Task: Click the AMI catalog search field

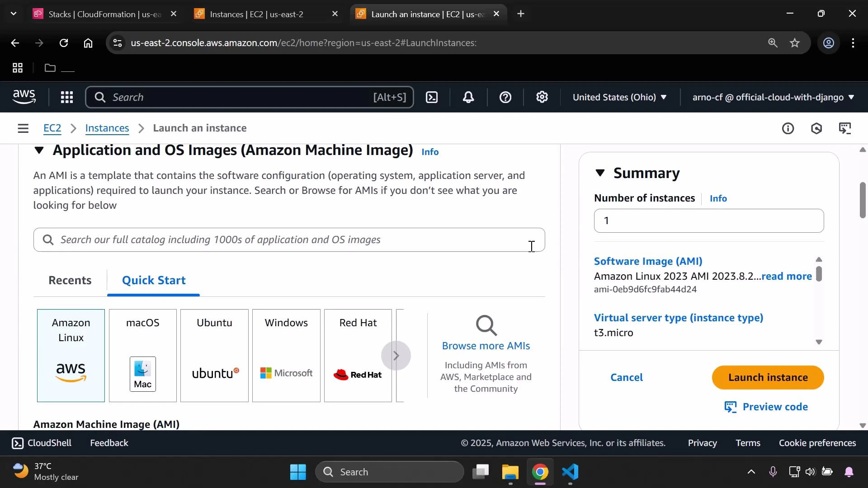Action: click(289, 240)
